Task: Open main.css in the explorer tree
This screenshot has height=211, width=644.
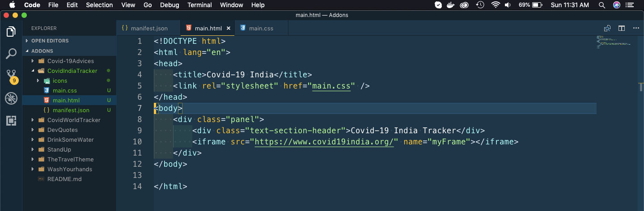Action: coord(69,90)
